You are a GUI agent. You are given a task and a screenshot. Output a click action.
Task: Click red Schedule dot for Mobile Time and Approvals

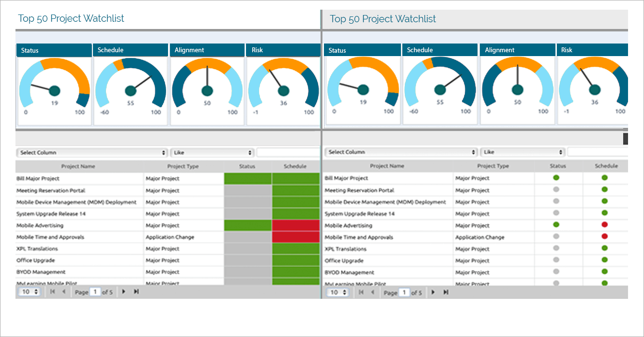(604, 236)
